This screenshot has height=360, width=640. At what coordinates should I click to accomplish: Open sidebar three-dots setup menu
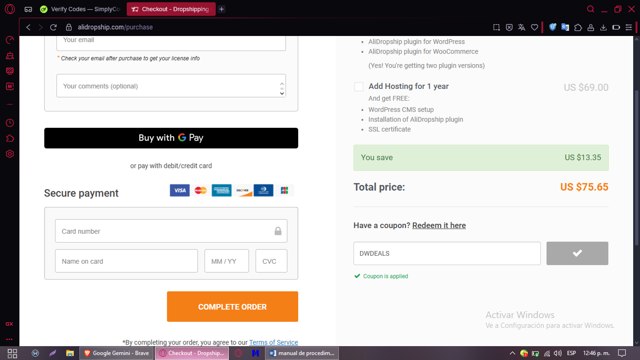[x=9, y=339]
